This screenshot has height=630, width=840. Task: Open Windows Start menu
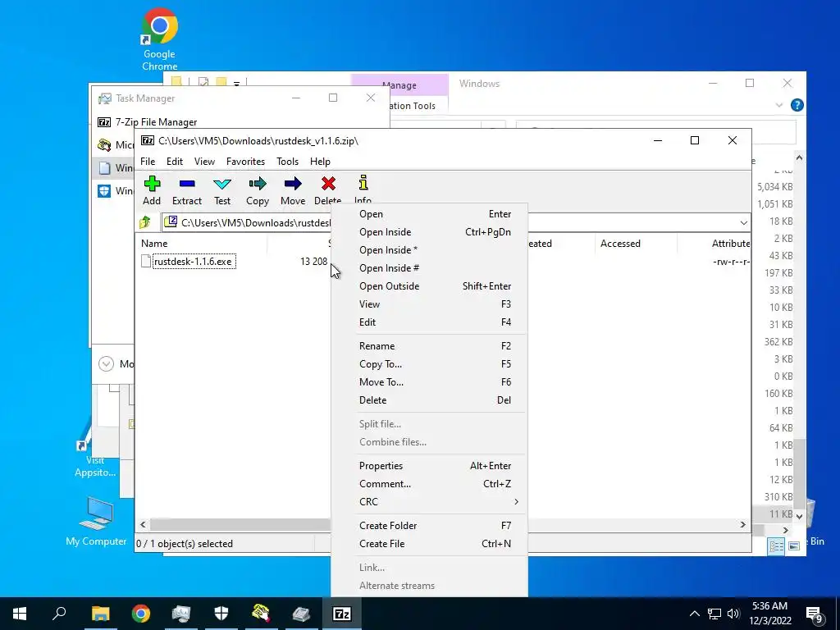[20, 614]
